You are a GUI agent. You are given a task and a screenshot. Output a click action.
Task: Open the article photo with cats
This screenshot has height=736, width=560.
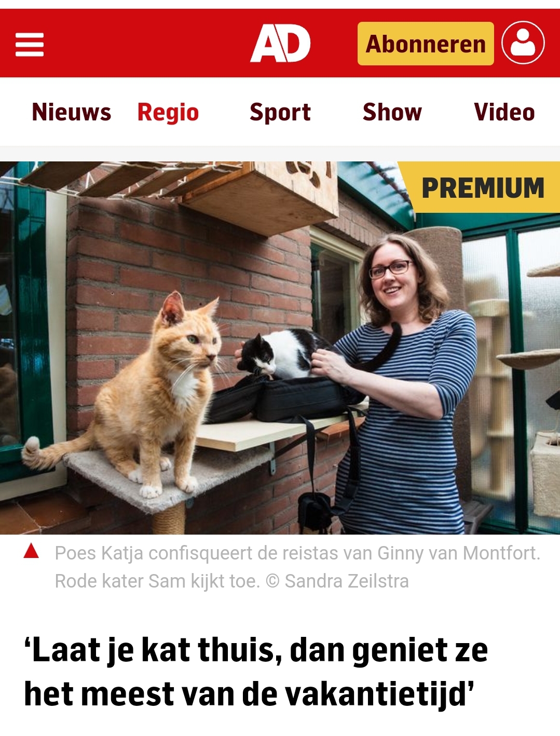[280, 348]
